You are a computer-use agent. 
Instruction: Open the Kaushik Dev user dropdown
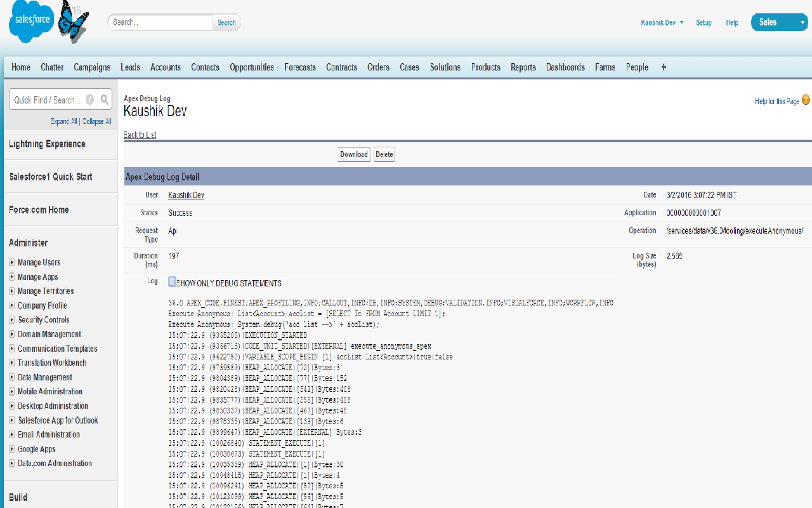(662, 22)
